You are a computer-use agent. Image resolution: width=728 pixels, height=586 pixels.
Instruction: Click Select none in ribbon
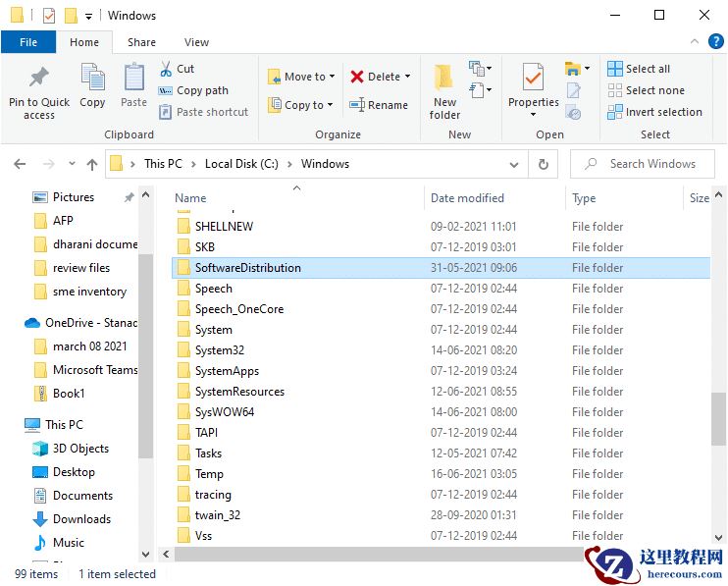(646, 90)
